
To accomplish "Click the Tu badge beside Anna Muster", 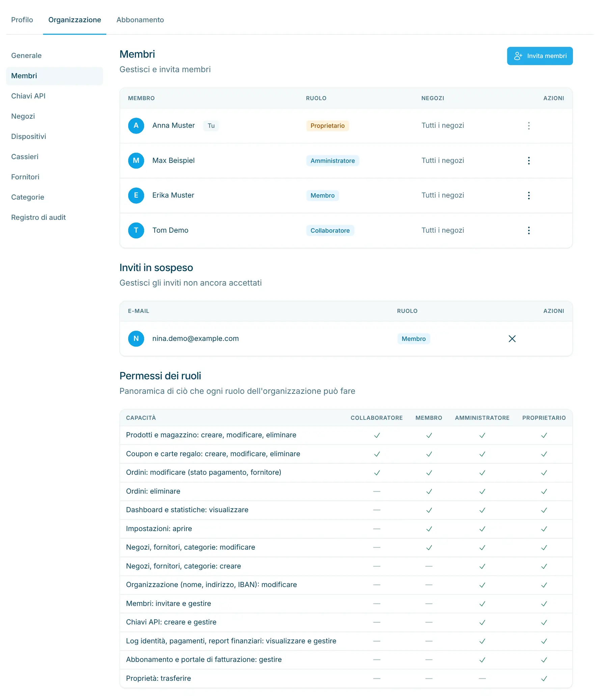I will 211,126.
